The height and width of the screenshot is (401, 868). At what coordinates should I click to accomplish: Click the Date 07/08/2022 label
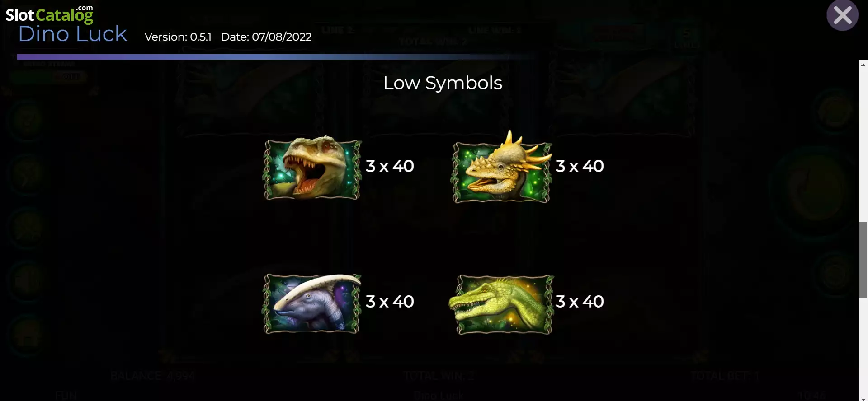(266, 37)
